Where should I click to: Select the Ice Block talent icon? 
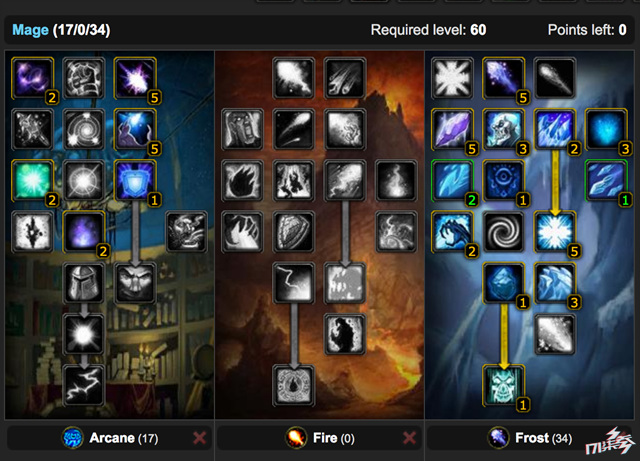(503, 283)
